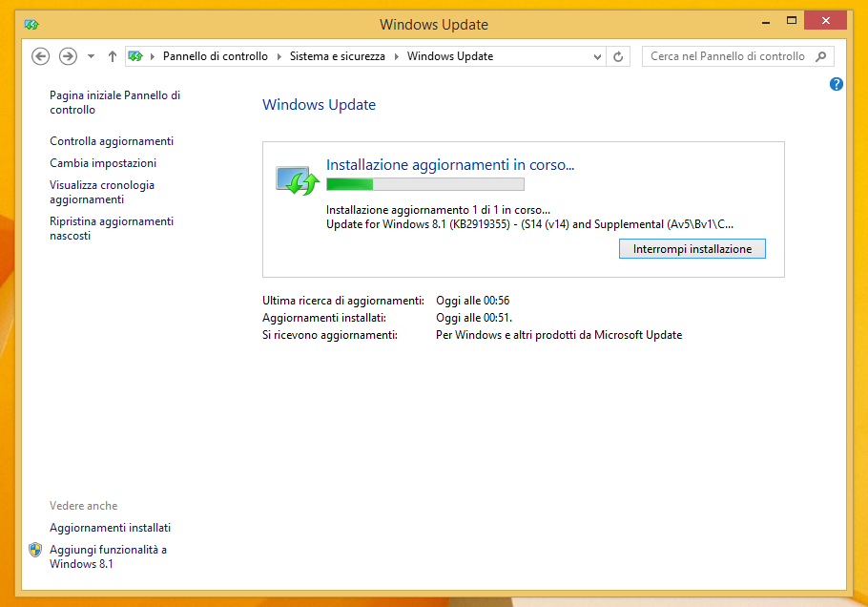This screenshot has width=868, height=607.
Task: Click 'Per Windows e altri prodotti da Microsoft Update'
Action: click(559, 335)
